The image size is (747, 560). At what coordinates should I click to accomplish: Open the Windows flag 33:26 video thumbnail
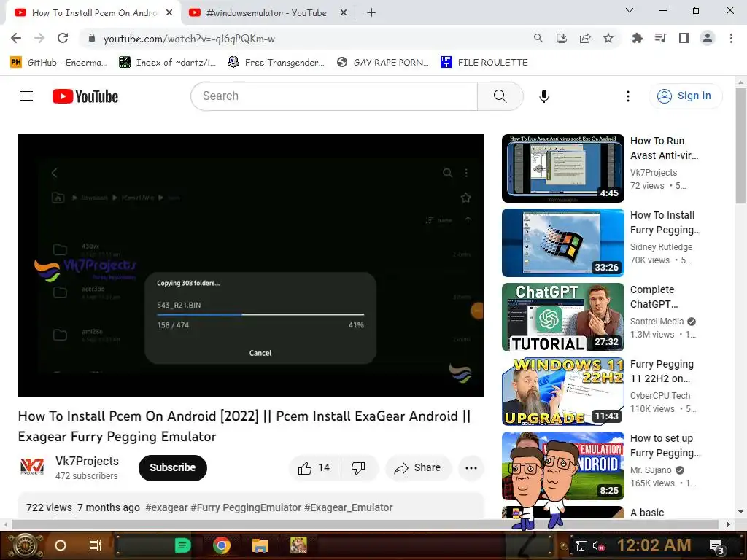(x=562, y=243)
